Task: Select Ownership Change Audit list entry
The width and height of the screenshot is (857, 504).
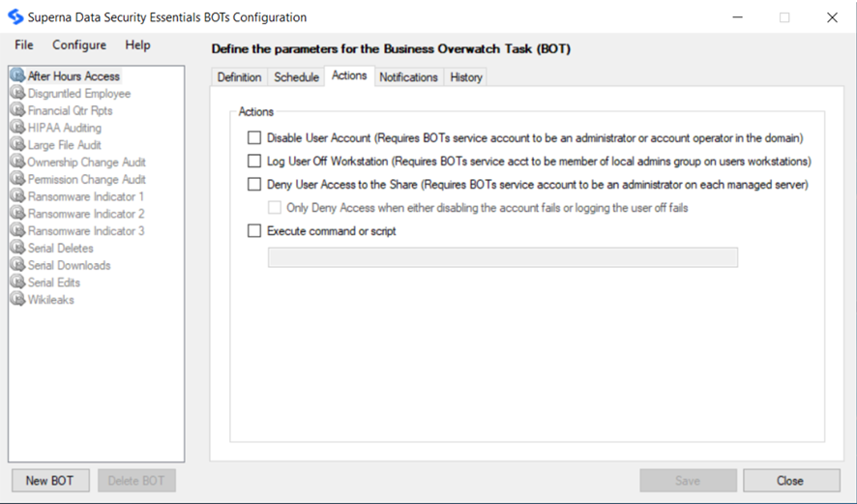Action: coord(86,163)
